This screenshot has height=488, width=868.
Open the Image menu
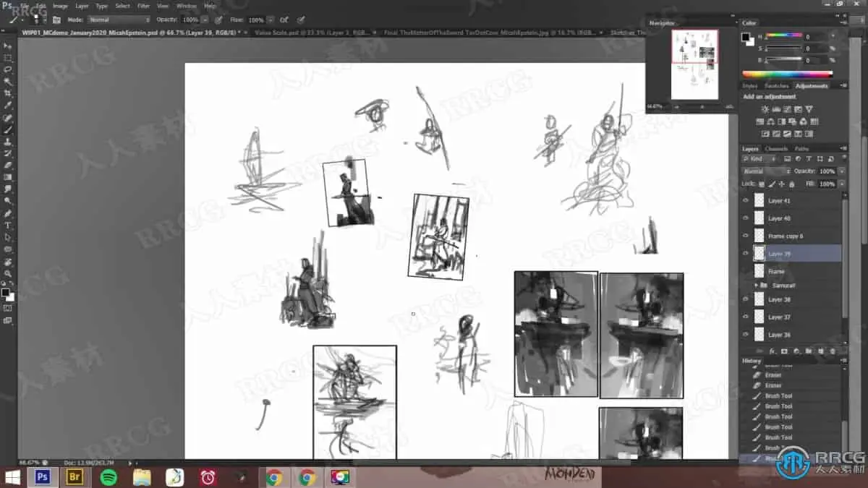click(x=60, y=6)
